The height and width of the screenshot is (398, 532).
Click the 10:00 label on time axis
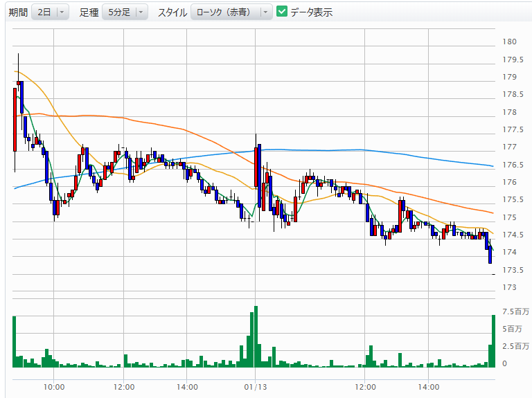tap(54, 386)
